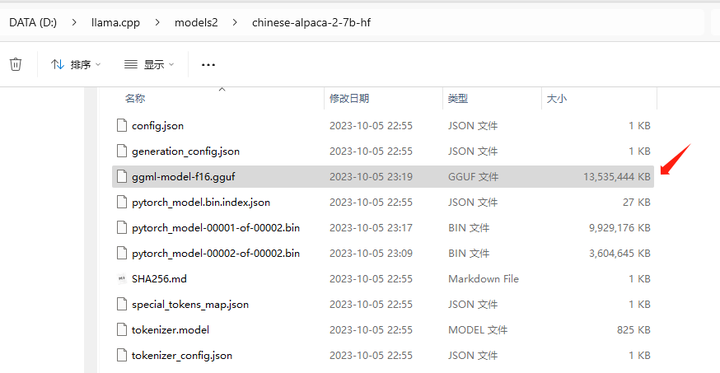720x373 pixels.
Task: Click file icon of pytorch_model-00001-of-00002.bin
Action: tap(122, 227)
